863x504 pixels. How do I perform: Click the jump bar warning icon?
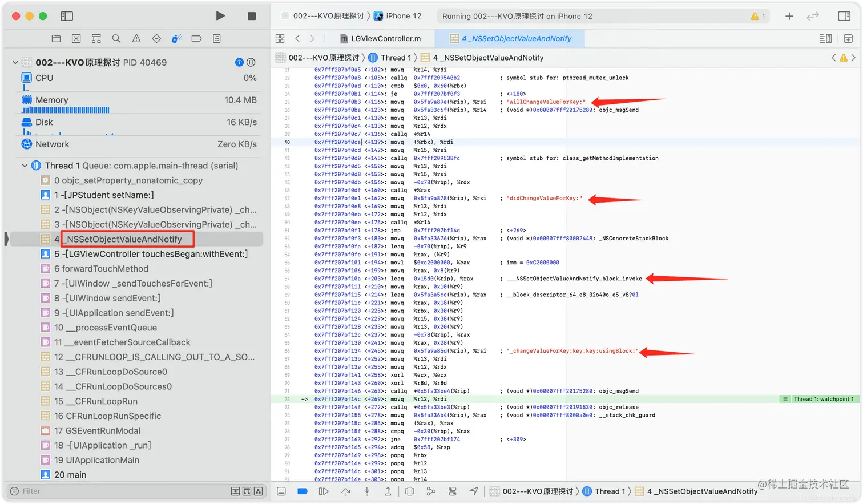[844, 57]
